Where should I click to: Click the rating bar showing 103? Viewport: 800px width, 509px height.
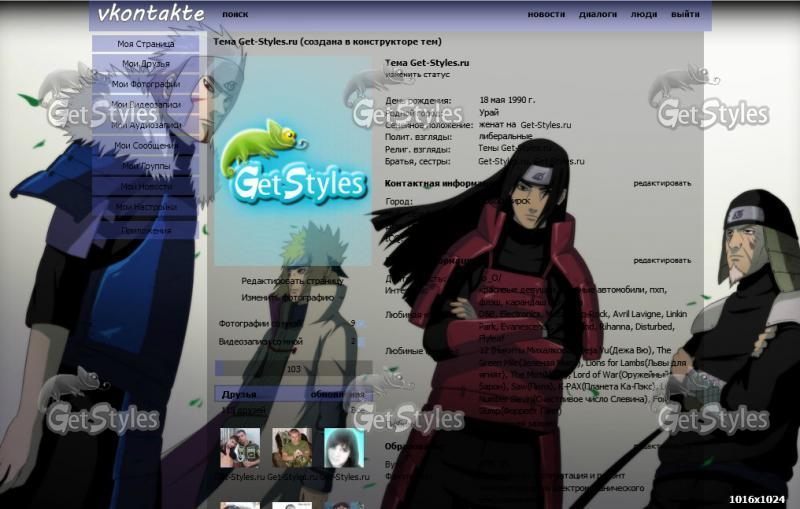[x=293, y=369]
